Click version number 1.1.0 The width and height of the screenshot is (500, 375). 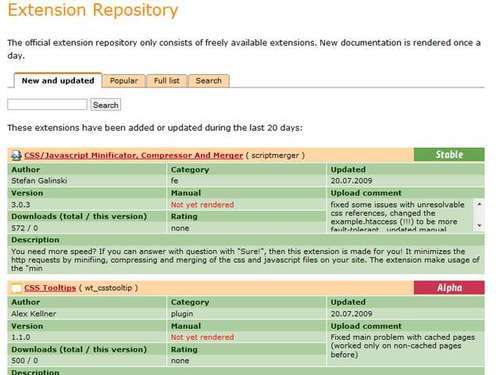pyautogui.click(x=21, y=337)
